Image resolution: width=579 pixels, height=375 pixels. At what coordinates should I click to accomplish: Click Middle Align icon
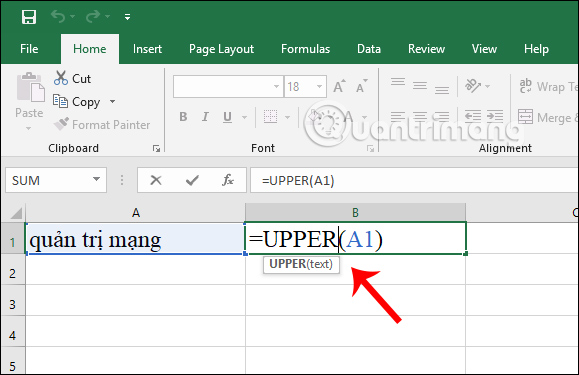tap(420, 85)
